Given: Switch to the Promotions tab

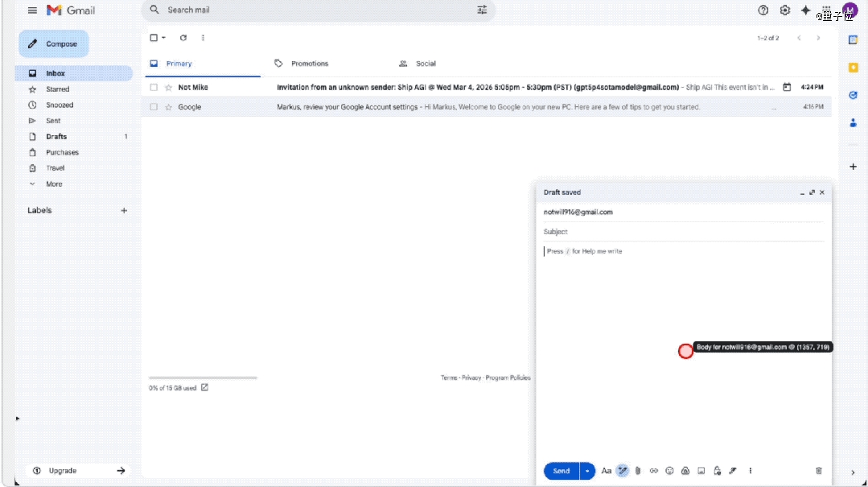Looking at the screenshot, I should point(309,64).
